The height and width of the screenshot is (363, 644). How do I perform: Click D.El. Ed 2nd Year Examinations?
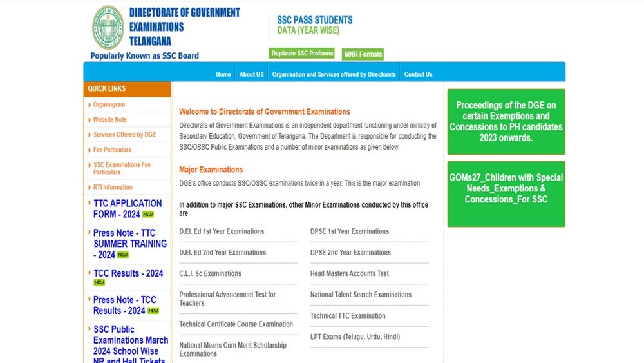(x=222, y=252)
